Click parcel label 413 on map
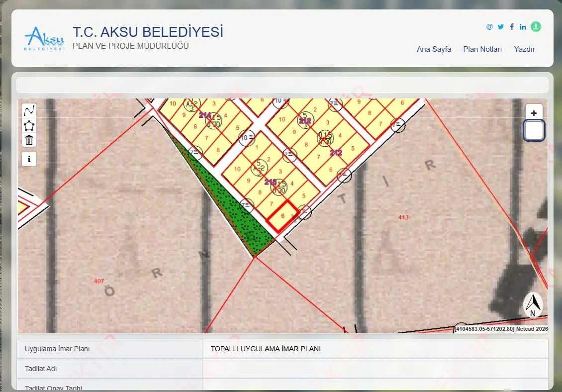This screenshot has height=392, width=562. 403,217
